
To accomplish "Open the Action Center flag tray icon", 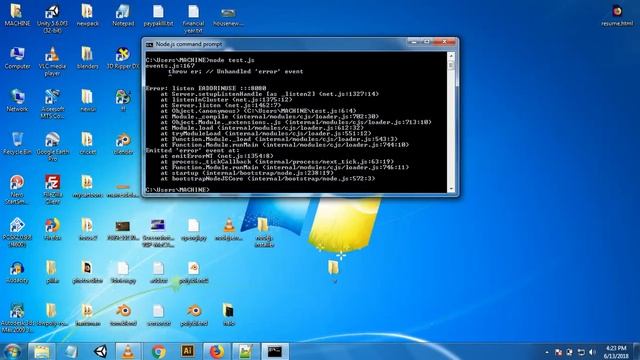I will 558,352.
